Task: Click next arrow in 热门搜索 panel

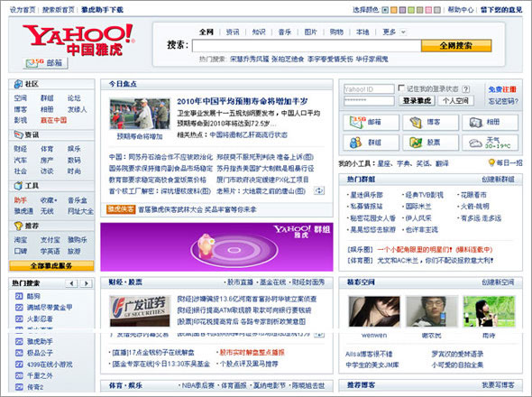Action: pos(87,283)
